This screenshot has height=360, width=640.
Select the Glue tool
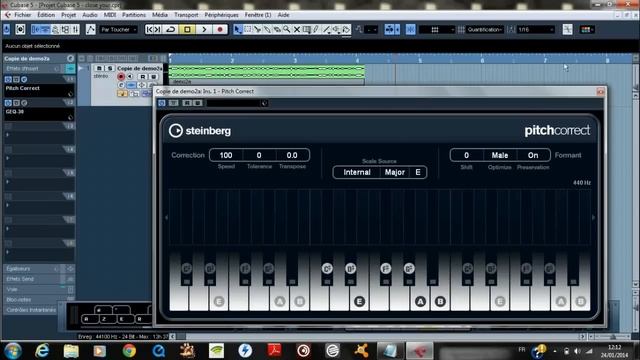coord(267,29)
